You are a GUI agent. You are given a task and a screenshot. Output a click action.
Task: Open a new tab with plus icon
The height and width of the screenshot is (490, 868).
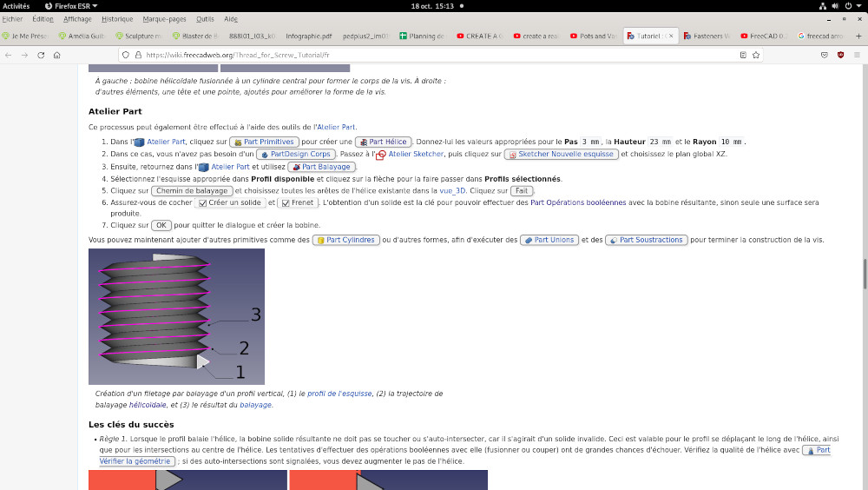pos(858,36)
